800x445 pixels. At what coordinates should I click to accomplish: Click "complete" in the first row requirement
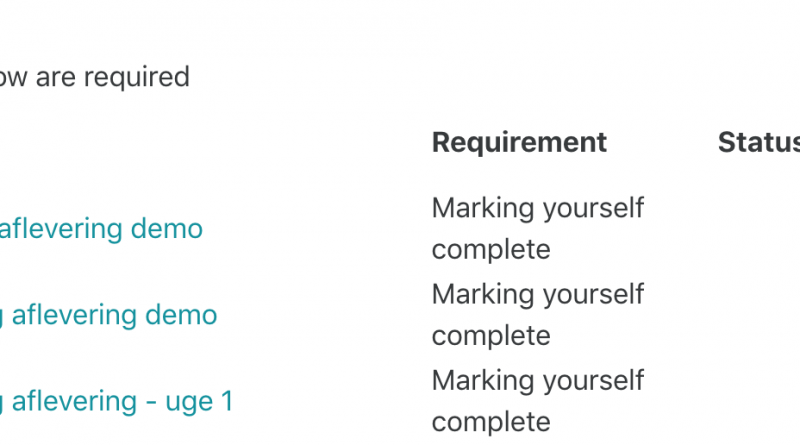[491, 250]
